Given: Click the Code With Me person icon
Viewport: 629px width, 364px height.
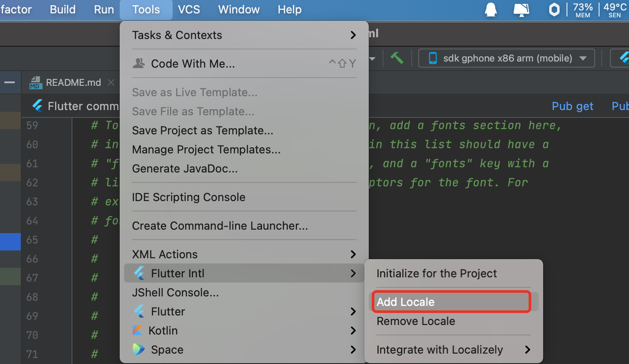Looking at the screenshot, I should click(139, 64).
